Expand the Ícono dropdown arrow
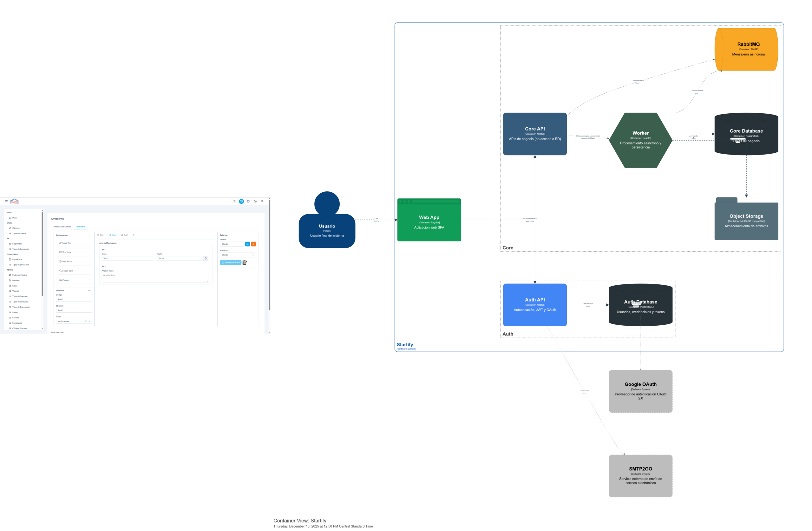This screenshot has width=812, height=531. pos(89,321)
